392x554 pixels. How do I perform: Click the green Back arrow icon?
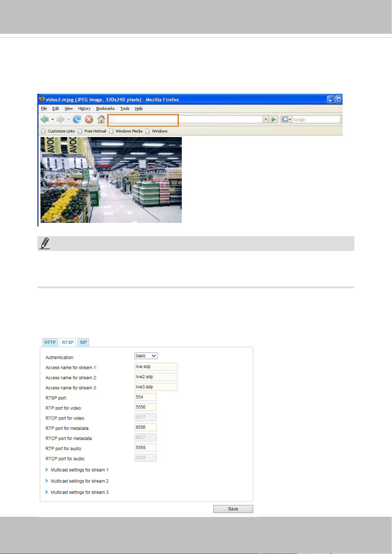point(45,120)
